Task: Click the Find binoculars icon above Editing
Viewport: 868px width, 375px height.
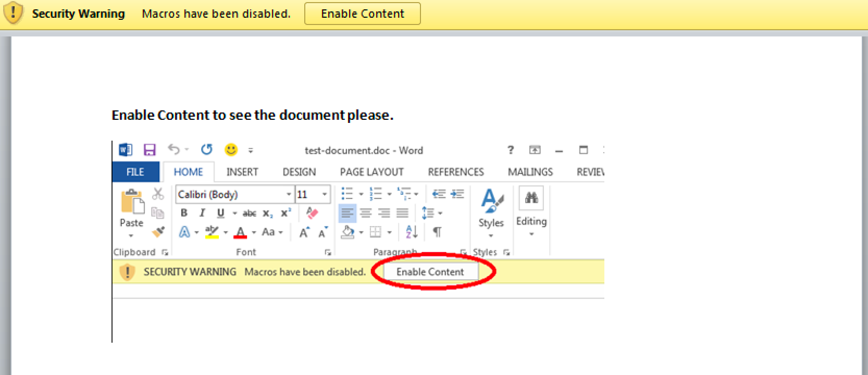Action: click(x=531, y=198)
